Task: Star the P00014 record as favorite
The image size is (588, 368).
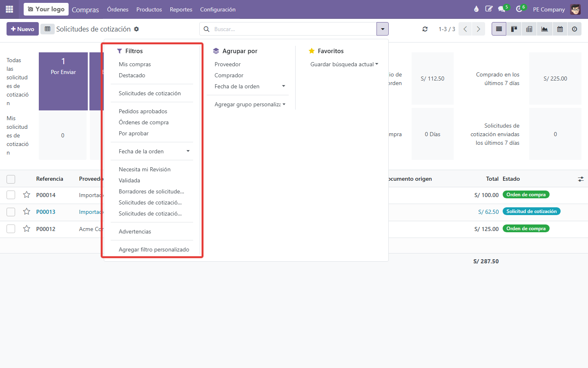Action: [x=27, y=195]
